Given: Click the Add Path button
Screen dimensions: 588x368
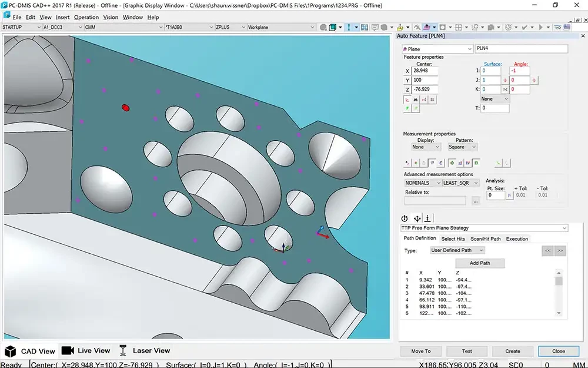Looking at the screenshot, I should 480,263.
